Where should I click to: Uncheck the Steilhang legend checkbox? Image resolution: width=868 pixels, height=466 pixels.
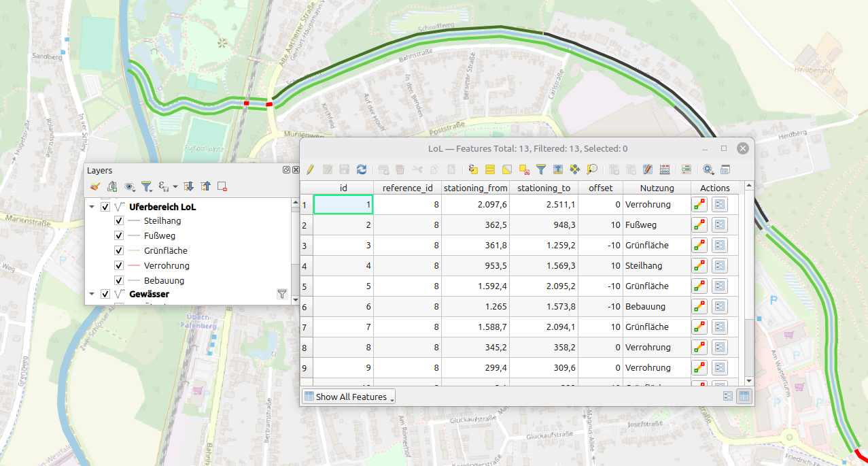click(x=119, y=221)
